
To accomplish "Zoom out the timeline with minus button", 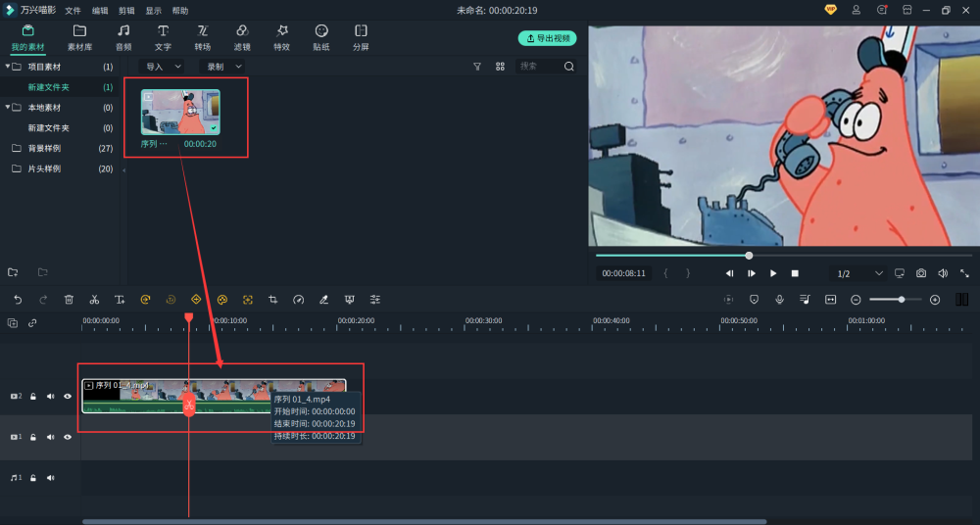I will [x=856, y=300].
